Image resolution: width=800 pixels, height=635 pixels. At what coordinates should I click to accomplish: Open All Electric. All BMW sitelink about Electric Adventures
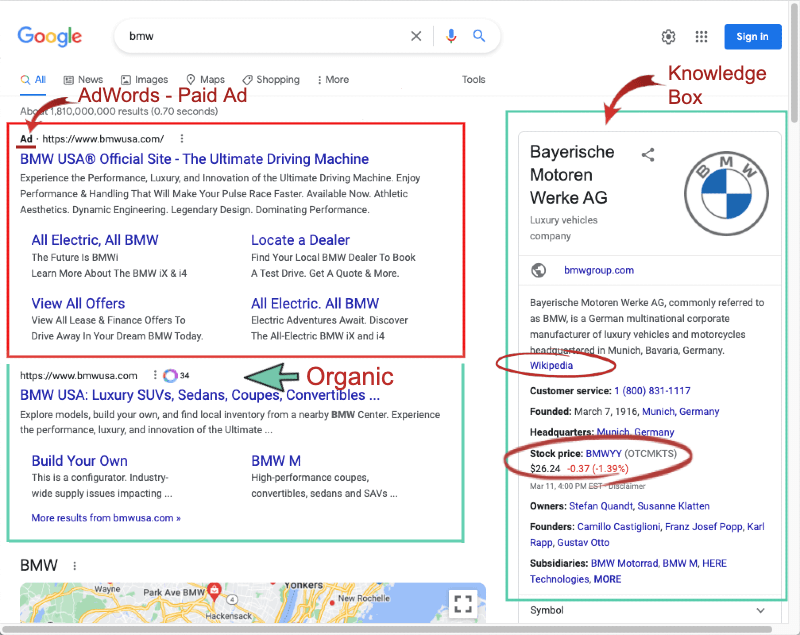pos(315,303)
